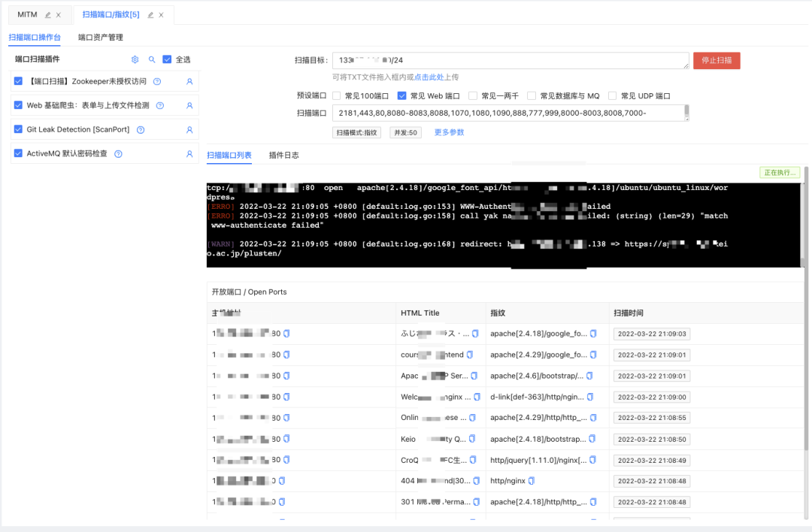Click the 扫描时间 column header

(x=629, y=313)
